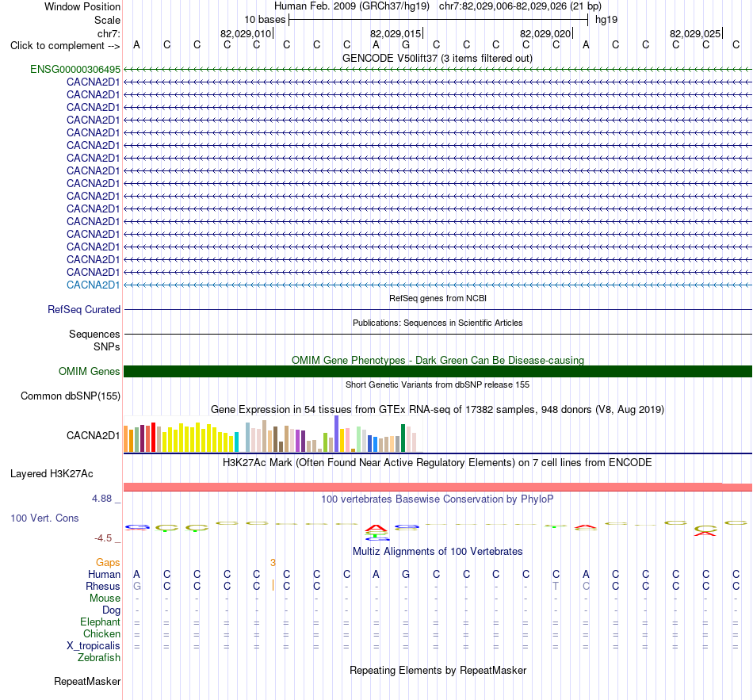Click the RefSeq Curated label
This screenshot has width=753, height=700.
pyautogui.click(x=83, y=309)
